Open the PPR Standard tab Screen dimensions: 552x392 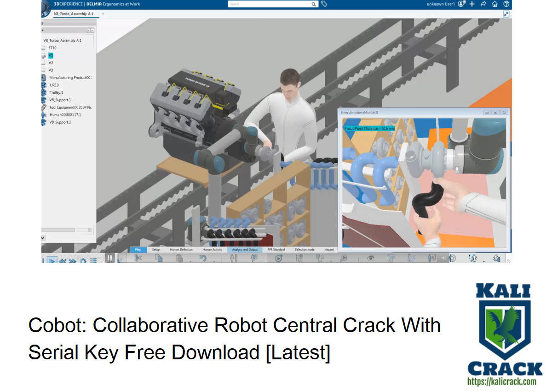(276, 250)
